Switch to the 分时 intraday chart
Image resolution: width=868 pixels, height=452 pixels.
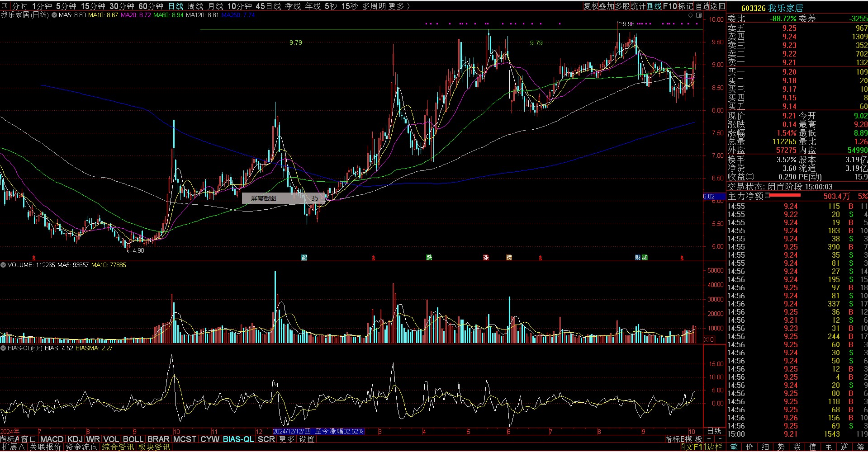pos(20,6)
